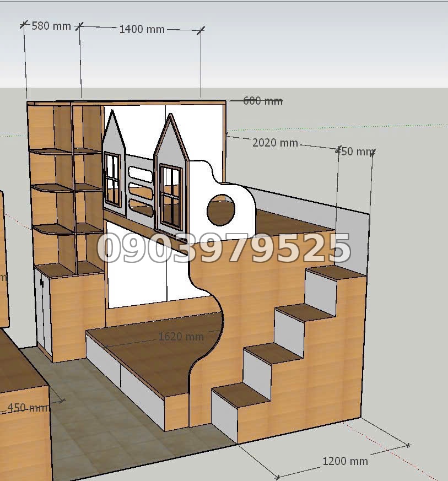The image size is (448, 481).
Task: Click the 450 mm dimension at bottom left
Action: (28, 408)
